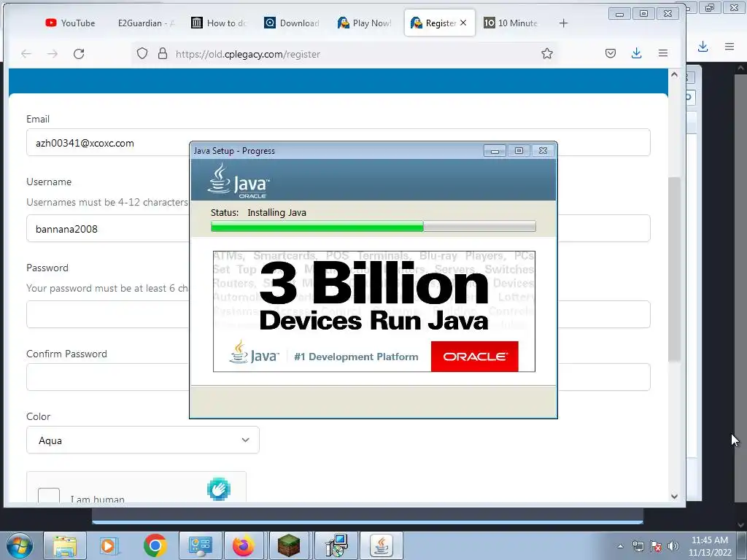Viewport: 747px width, 560px height.
Task: Click the page vertical scrollbar thumb
Action: point(674,269)
